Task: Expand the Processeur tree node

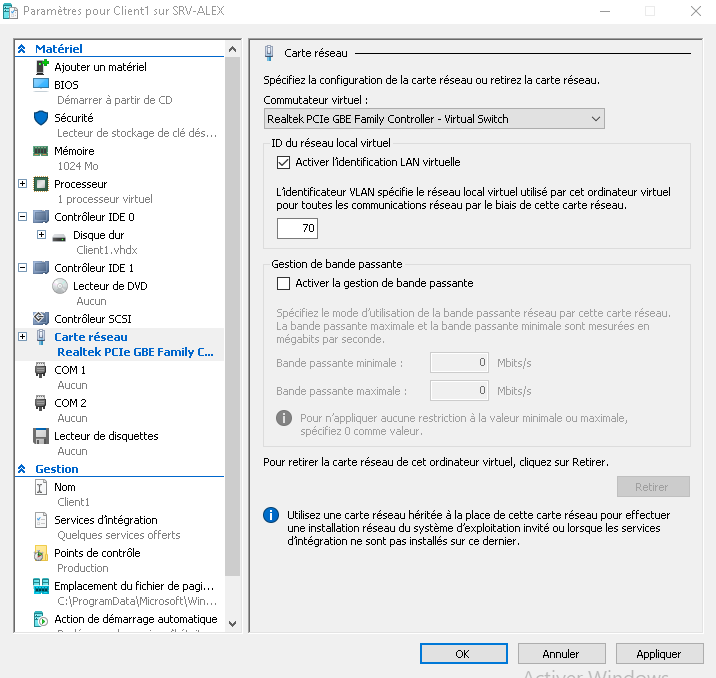Action: [x=23, y=184]
